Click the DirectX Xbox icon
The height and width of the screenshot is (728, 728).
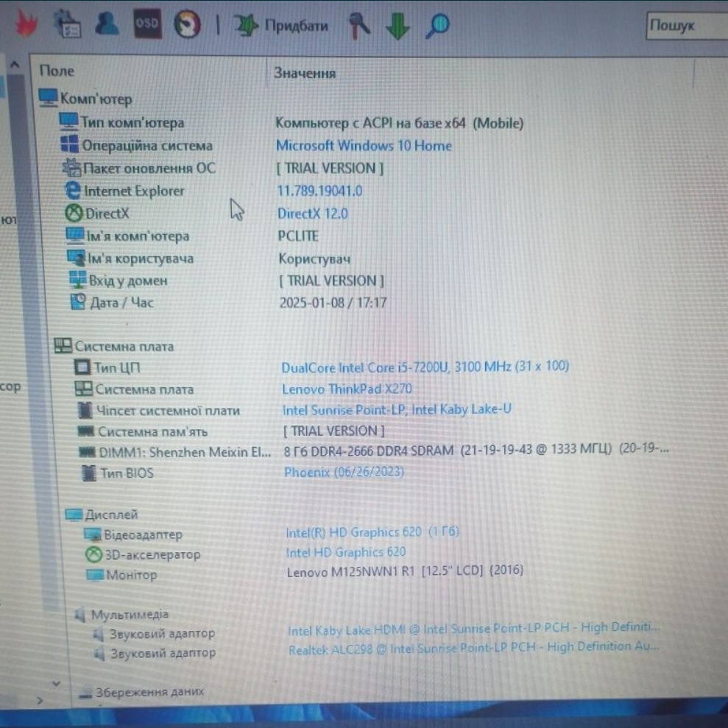coord(73,213)
